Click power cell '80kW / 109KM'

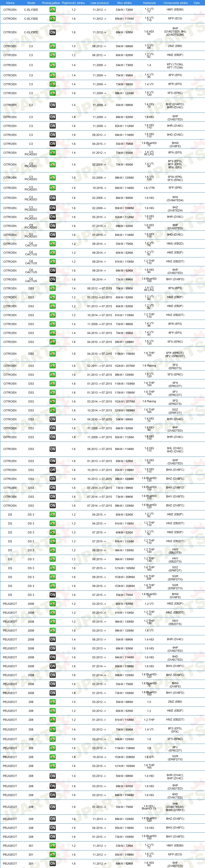[124, 208]
